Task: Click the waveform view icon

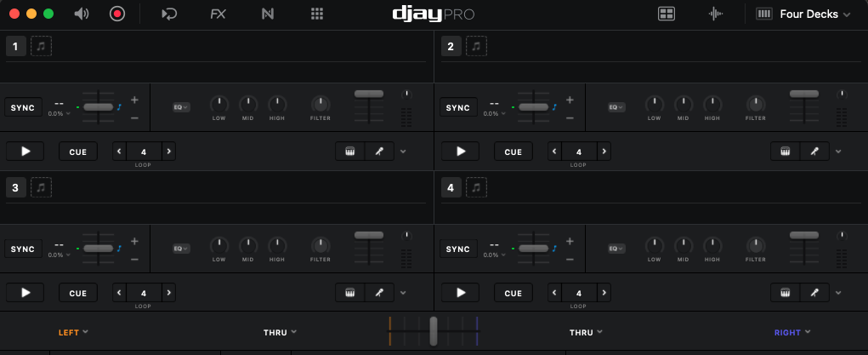Action: (717, 14)
